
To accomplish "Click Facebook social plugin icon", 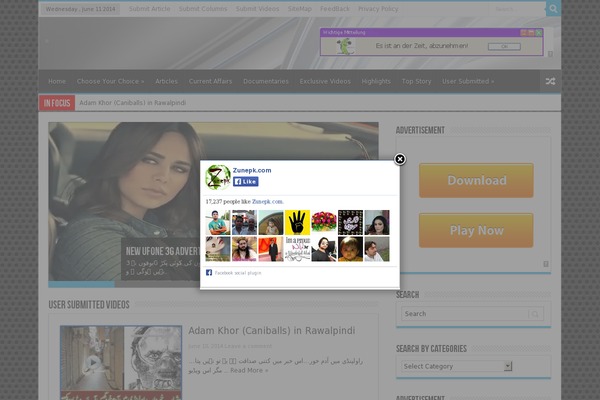I will (209, 273).
